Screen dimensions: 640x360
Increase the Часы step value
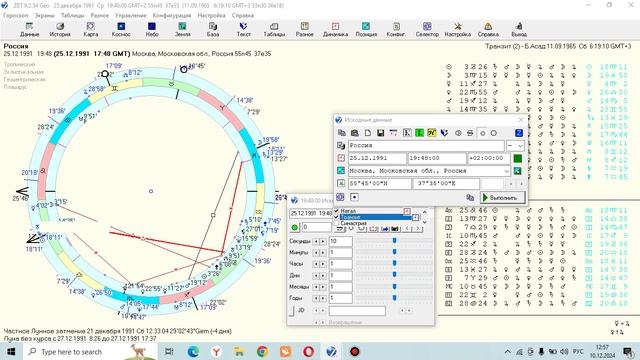323,264
